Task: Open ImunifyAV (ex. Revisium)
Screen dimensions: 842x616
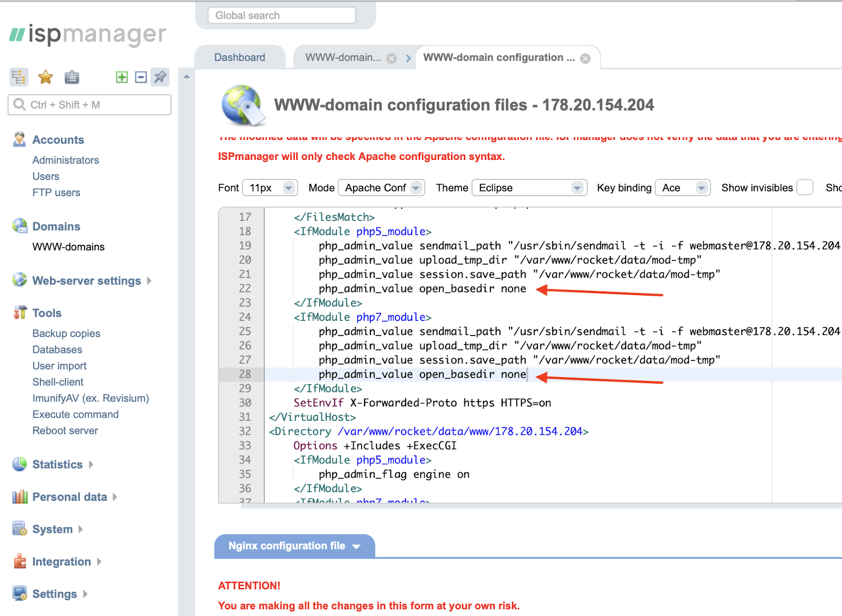Action: point(91,398)
